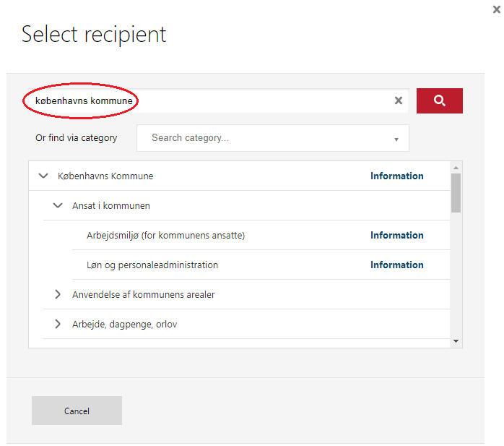
Task: Collapse the Ansat i kommunen group
Action: click(x=58, y=205)
